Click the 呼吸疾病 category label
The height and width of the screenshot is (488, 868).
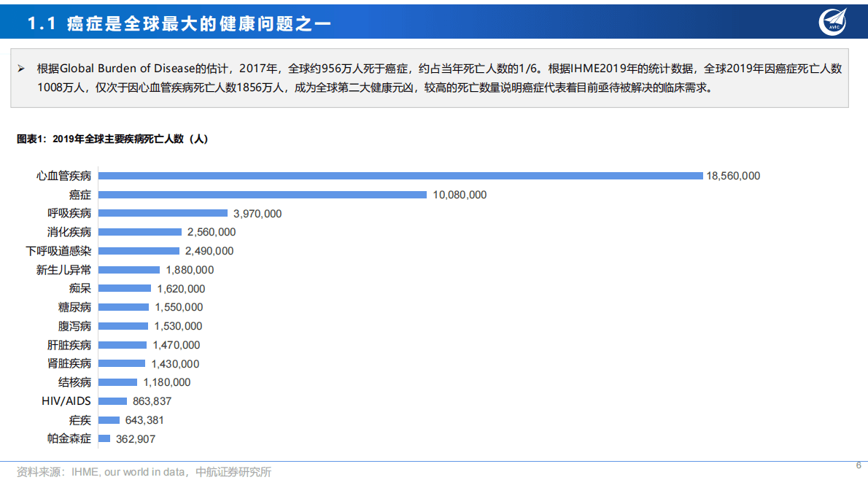(69, 213)
